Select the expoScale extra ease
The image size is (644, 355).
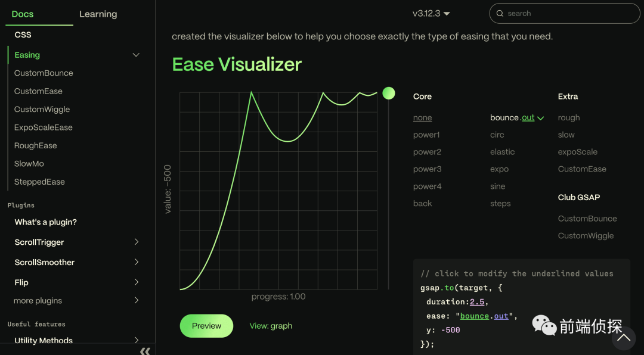[577, 152]
